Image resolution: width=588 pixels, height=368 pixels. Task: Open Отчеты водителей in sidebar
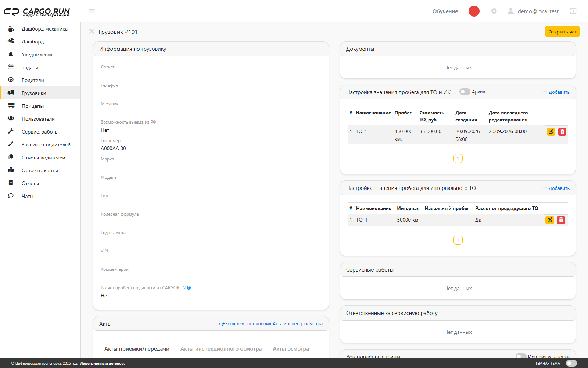point(40,158)
